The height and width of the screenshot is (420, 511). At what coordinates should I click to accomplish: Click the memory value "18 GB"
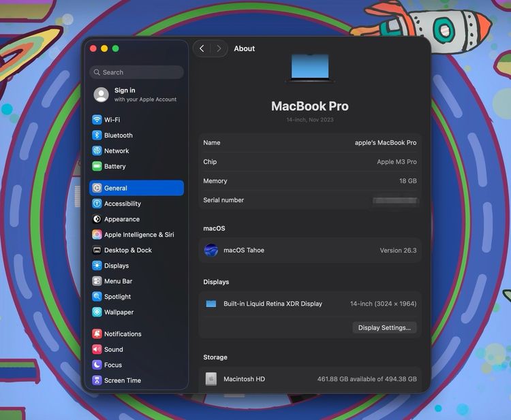pyautogui.click(x=407, y=180)
